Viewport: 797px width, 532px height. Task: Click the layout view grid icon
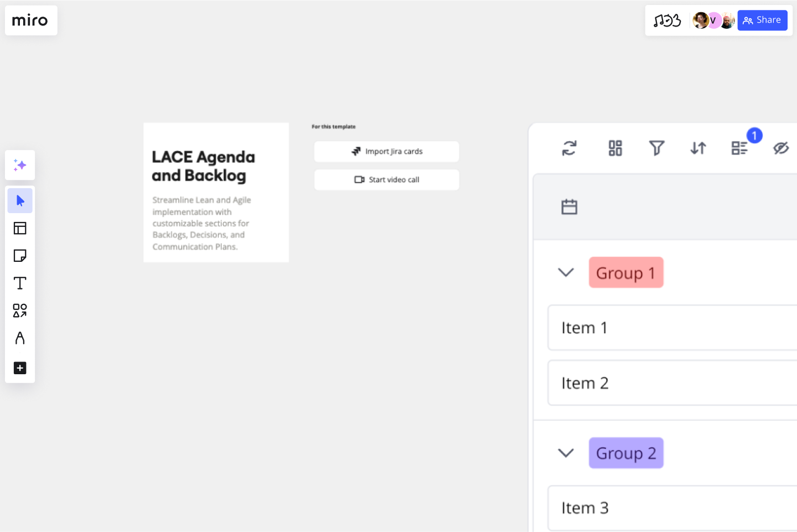[615, 148]
